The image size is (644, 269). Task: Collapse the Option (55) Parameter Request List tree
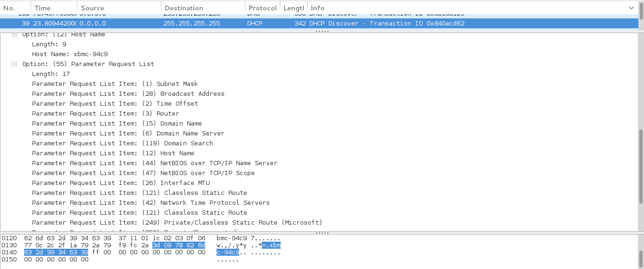pos(14,64)
